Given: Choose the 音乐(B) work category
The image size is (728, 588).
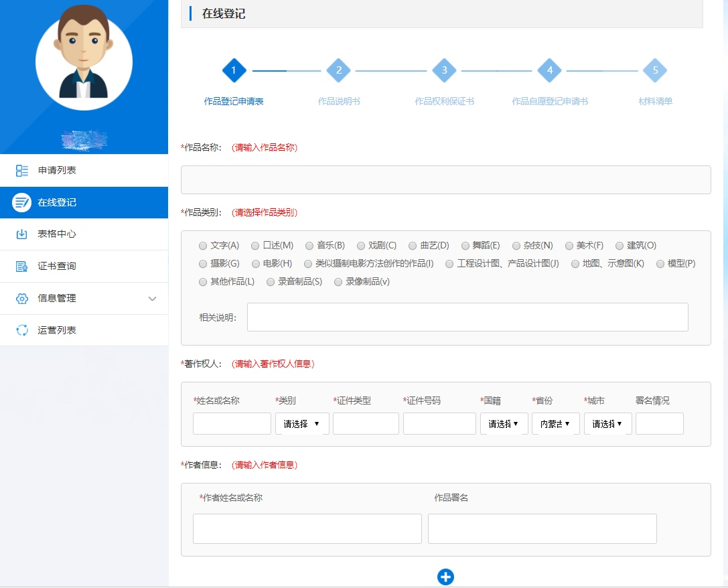Looking at the screenshot, I should tap(309, 246).
